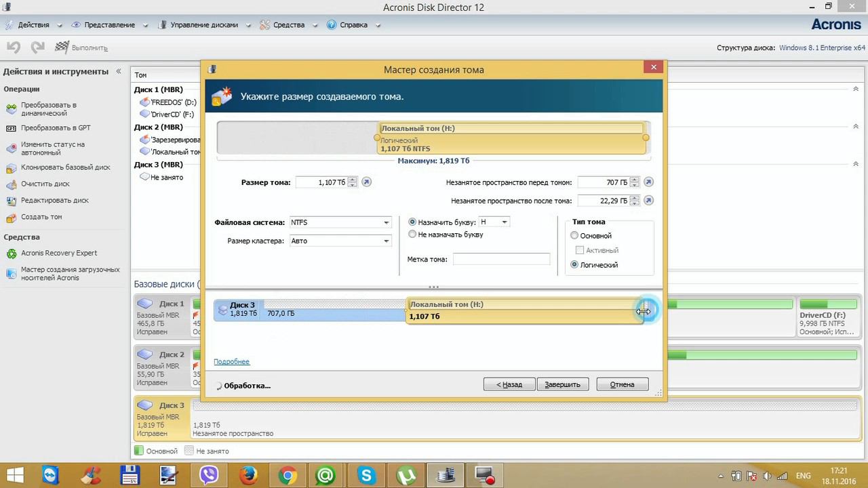This screenshot has width=868, height=488.
Task: Open the Действия menu
Action: point(34,25)
